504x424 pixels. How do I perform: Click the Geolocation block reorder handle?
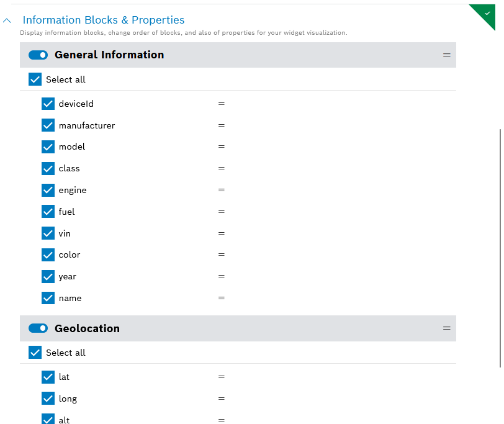point(446,328)
